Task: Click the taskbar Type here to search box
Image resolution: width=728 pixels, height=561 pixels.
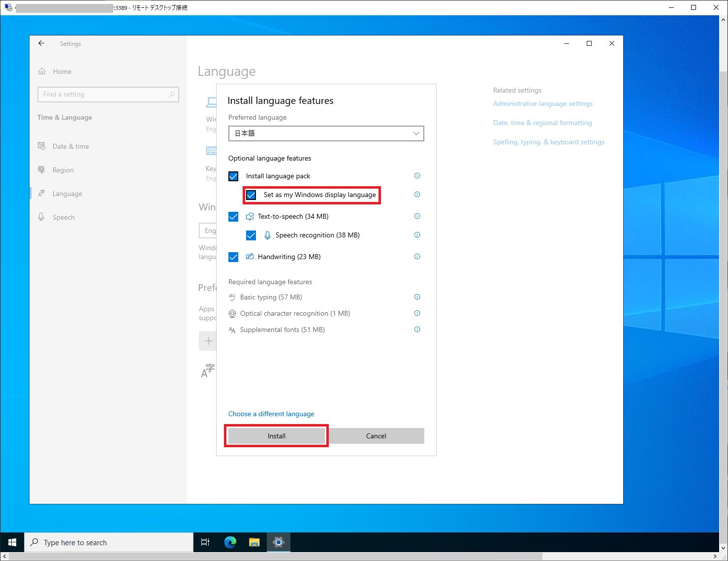Action: coord(109,542)
